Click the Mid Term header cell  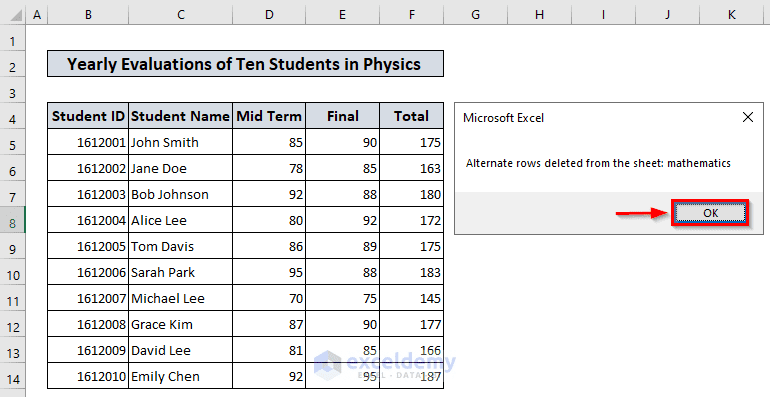tap(269, 116)
